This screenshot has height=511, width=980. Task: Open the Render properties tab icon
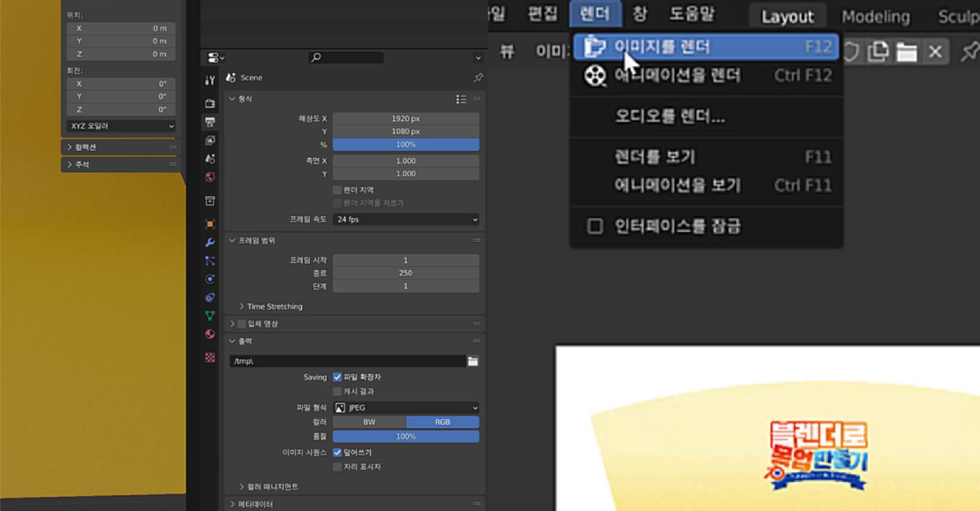coord(210,103)
